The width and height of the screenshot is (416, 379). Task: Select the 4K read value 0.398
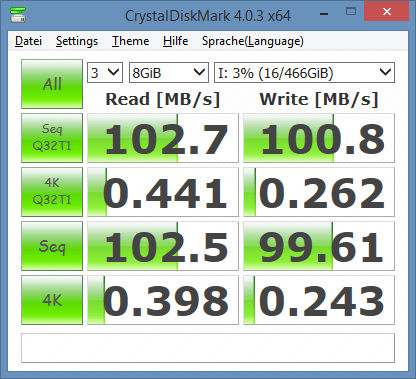pos(163,300)
